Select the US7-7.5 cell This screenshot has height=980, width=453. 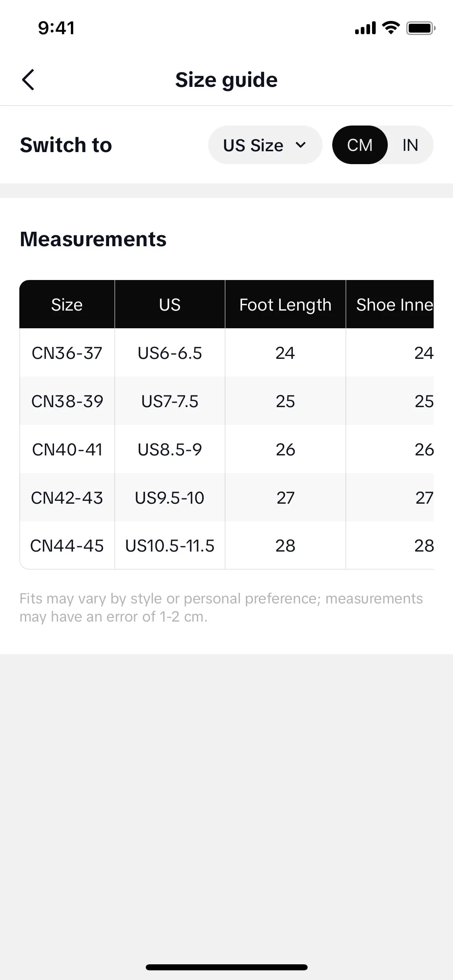(170, 401)
